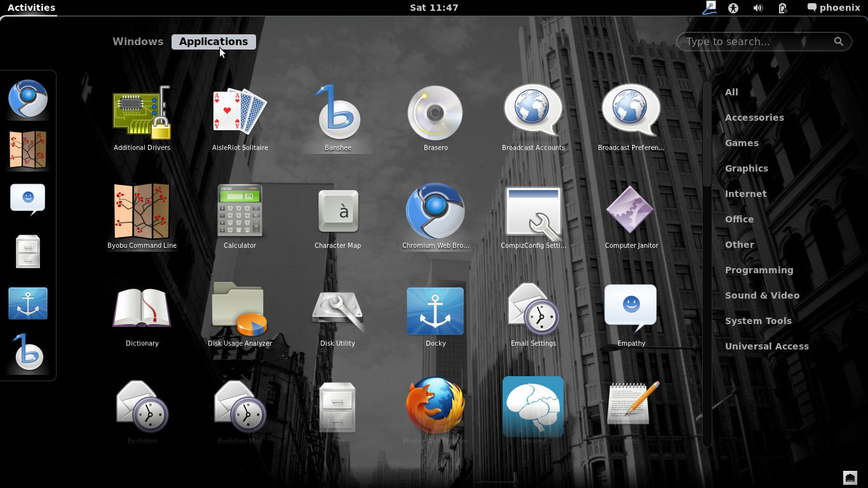Filter by Sound & Video category
868x488 pixels.
[x=763, y=295]
